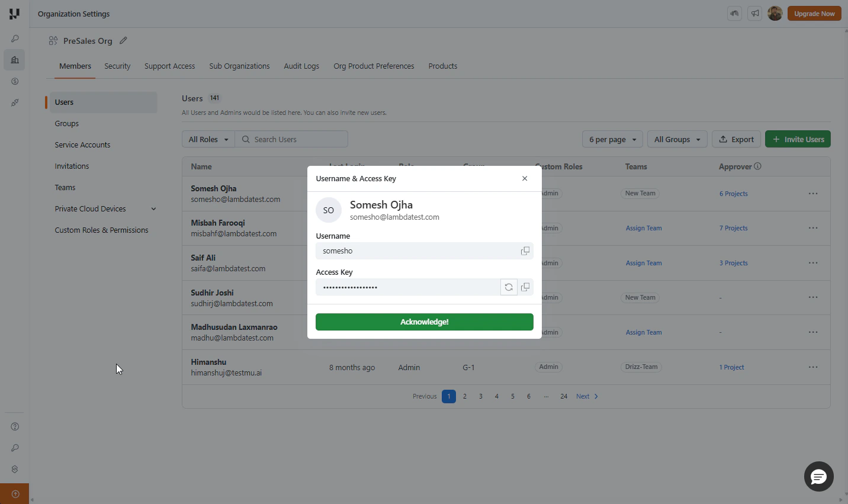This screenshot has width=848, height=504.
Task: Open the chat support bubble
Action: click(818, 476)
